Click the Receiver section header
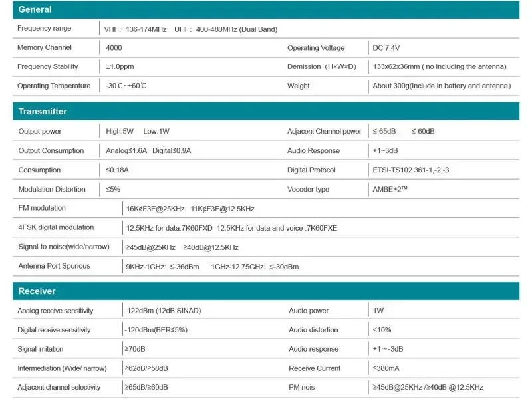The image size is (532, 399). click(x=266, y=291)
